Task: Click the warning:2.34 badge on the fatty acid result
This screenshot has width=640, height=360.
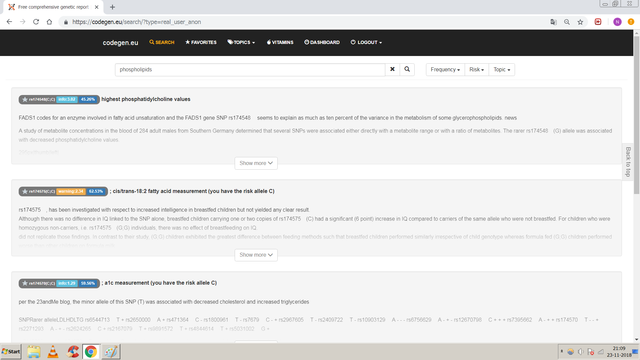Action: click(71, 191)
